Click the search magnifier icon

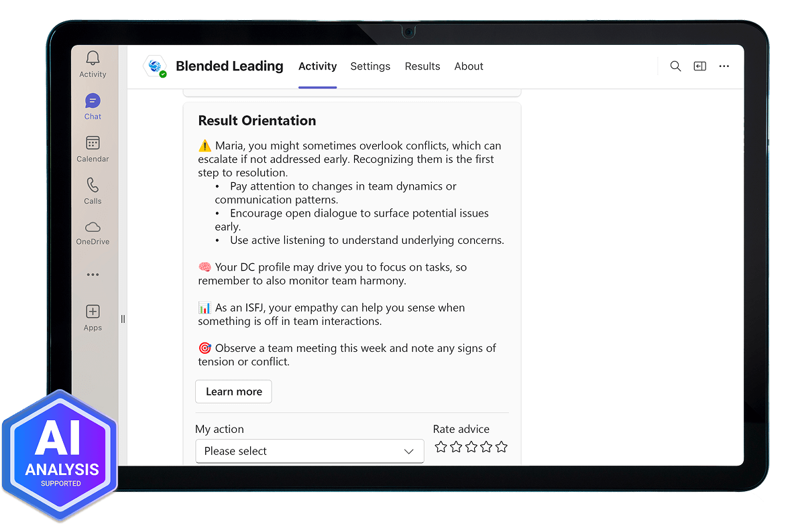675,66
